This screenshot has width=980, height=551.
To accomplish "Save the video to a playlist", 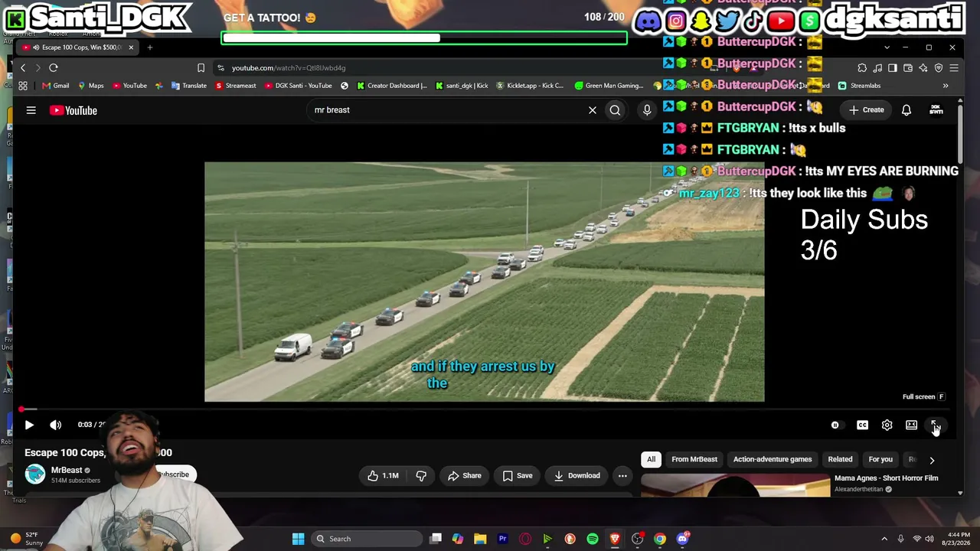I will [x=517, y=475].
